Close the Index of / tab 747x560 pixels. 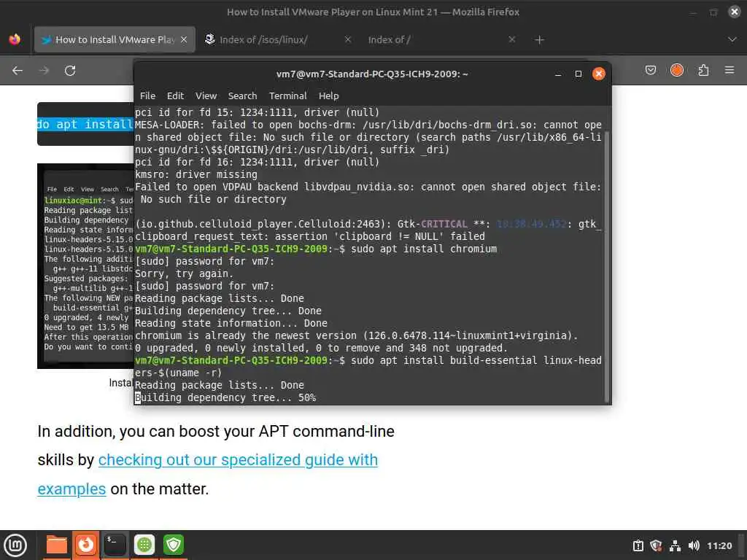pyautogui.click(x=511, y=39)
